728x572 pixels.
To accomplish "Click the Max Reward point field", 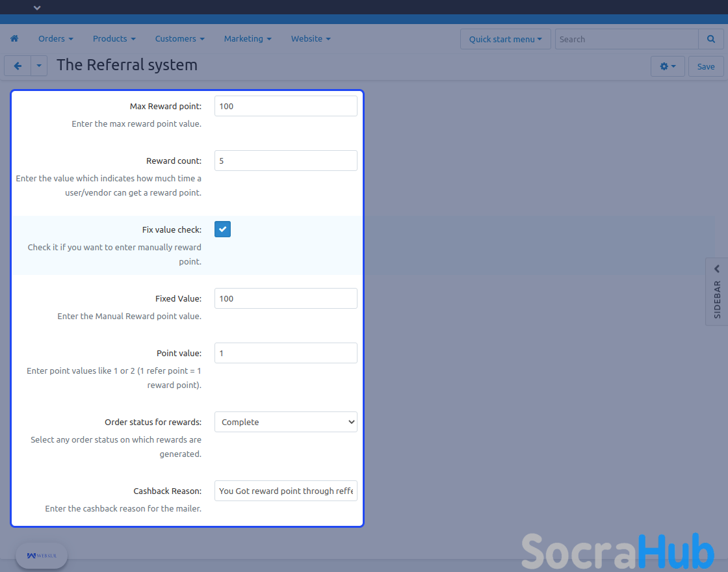I will 286,106.
